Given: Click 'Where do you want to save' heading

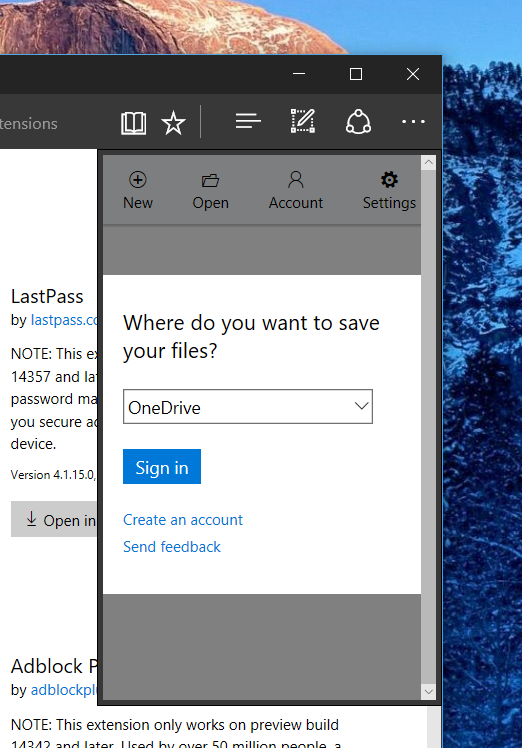Looking at the screenshot, I should point(251,337).
